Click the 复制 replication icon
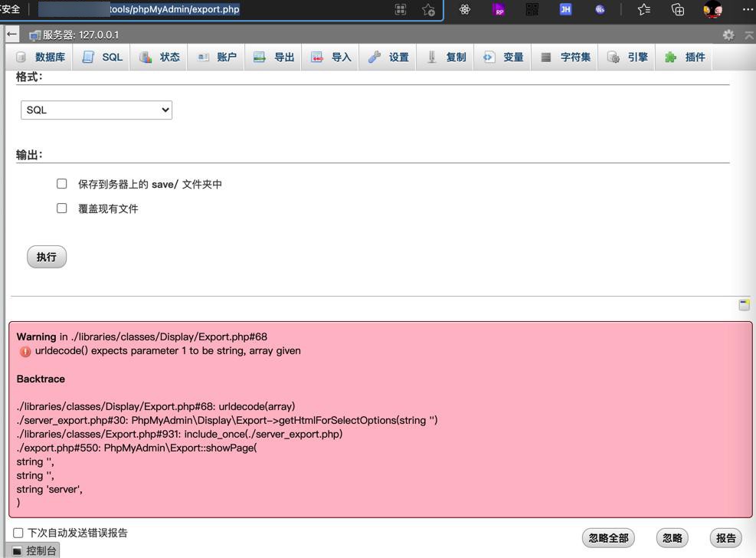The height and width of the screenshot is (558, 756). click(431, 57)
